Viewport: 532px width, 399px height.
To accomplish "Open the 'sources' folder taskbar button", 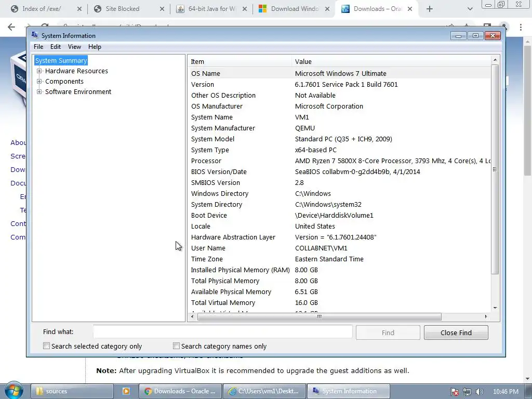I will click(x=72, y=391).
